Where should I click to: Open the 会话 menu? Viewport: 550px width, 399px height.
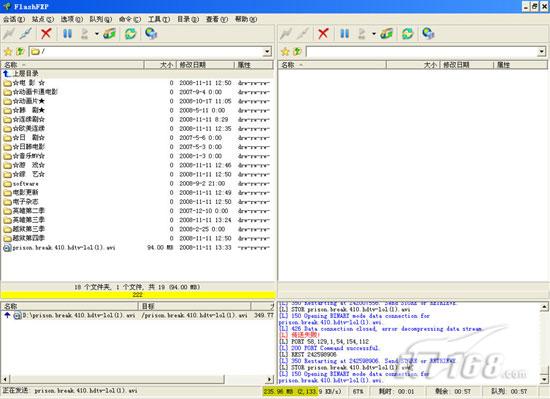pyautogui.click(x=14, y=19)
